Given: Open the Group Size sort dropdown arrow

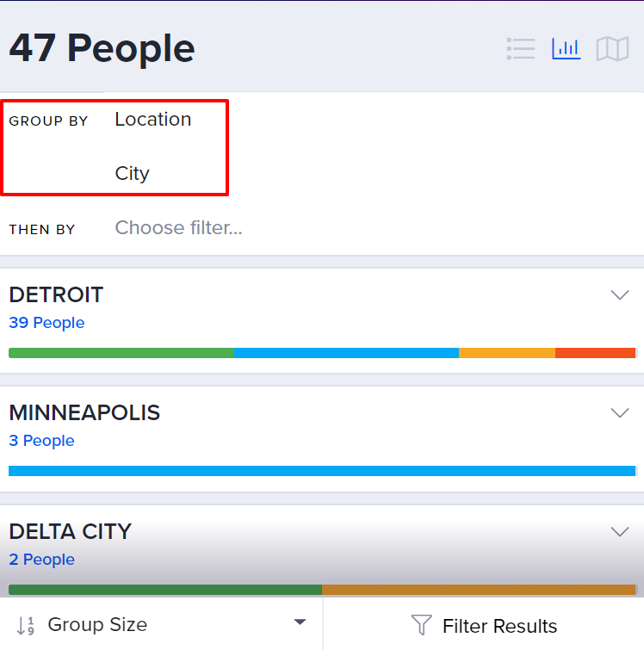Looking at the screenshot, I should [300, 622].
